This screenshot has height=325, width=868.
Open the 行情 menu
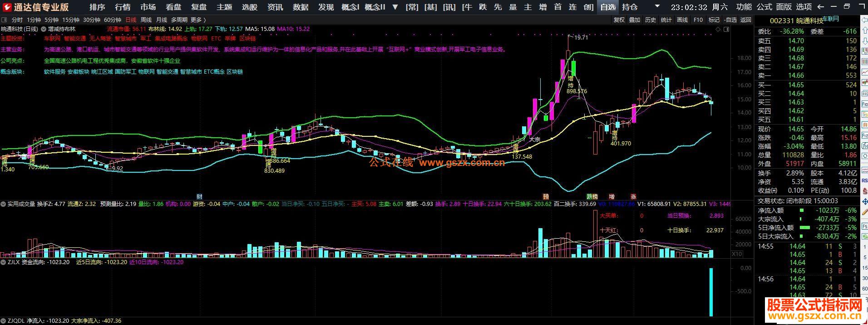tap(123, 7)
